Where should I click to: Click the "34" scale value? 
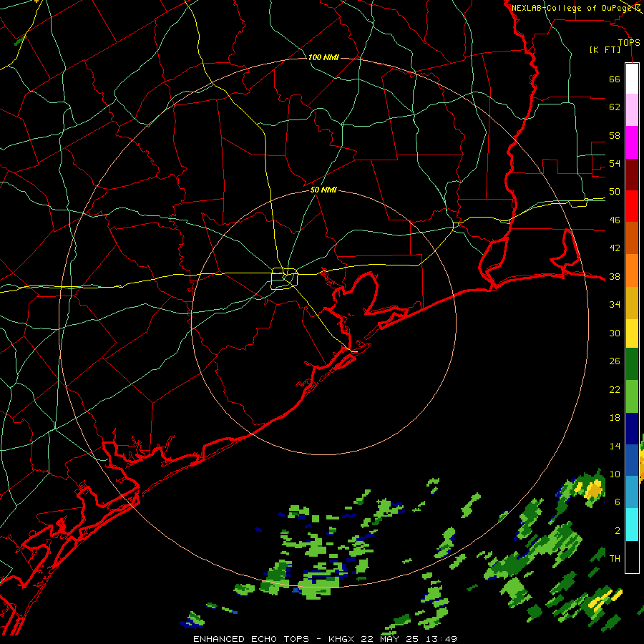615,305
